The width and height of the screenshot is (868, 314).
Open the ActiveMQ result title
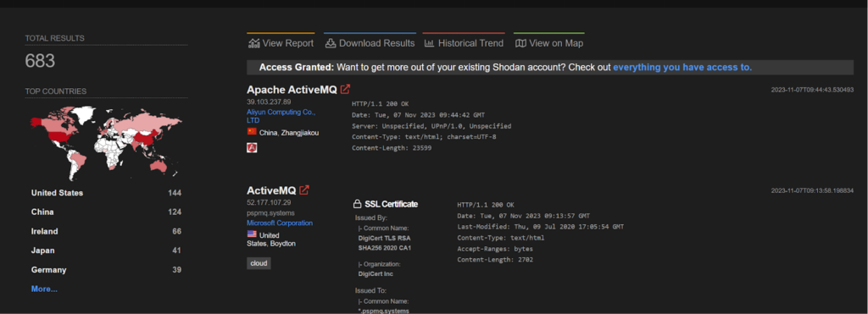[271, 190]
